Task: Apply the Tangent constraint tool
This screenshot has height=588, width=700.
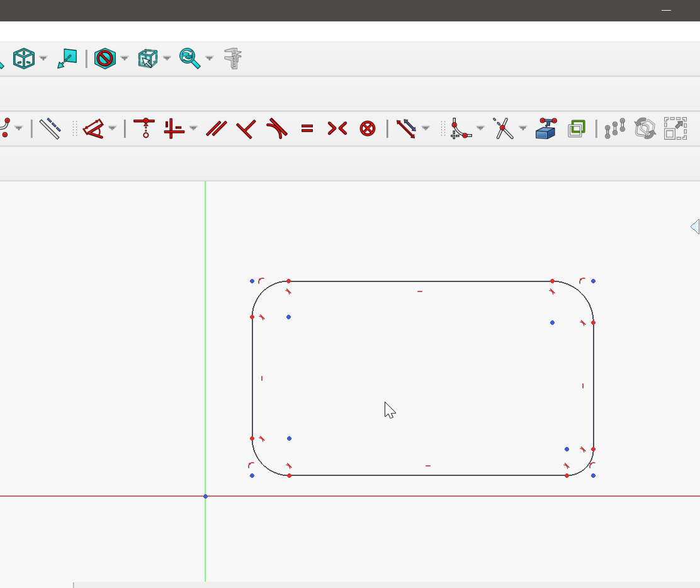Action: 277,128
